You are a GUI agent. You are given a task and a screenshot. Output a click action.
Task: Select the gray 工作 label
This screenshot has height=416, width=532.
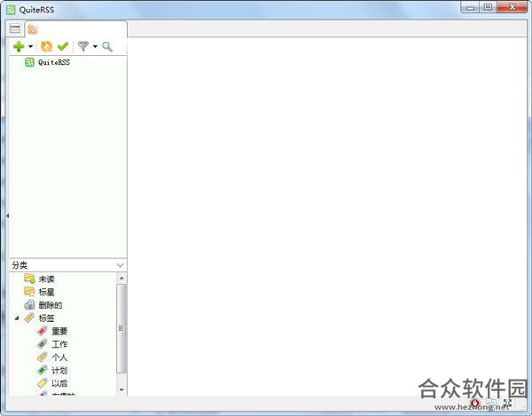[x=52, y=344]
